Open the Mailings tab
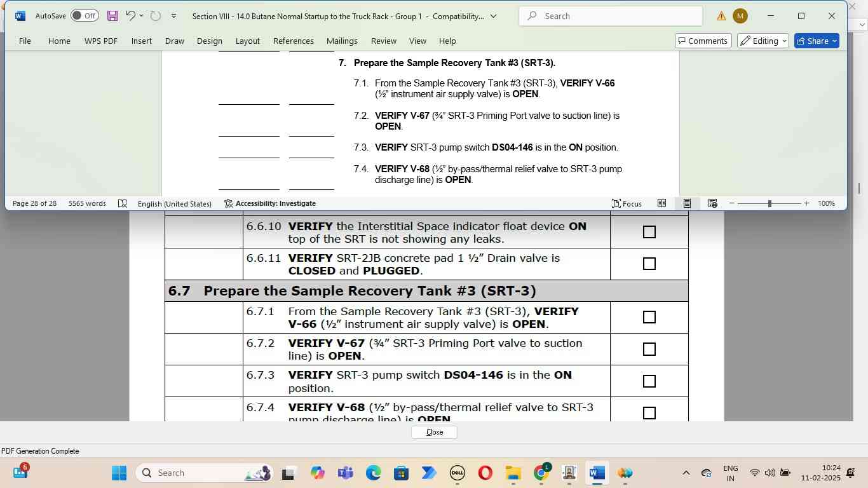The width and height of the screenshot is (868, 488). coord(342,41)
